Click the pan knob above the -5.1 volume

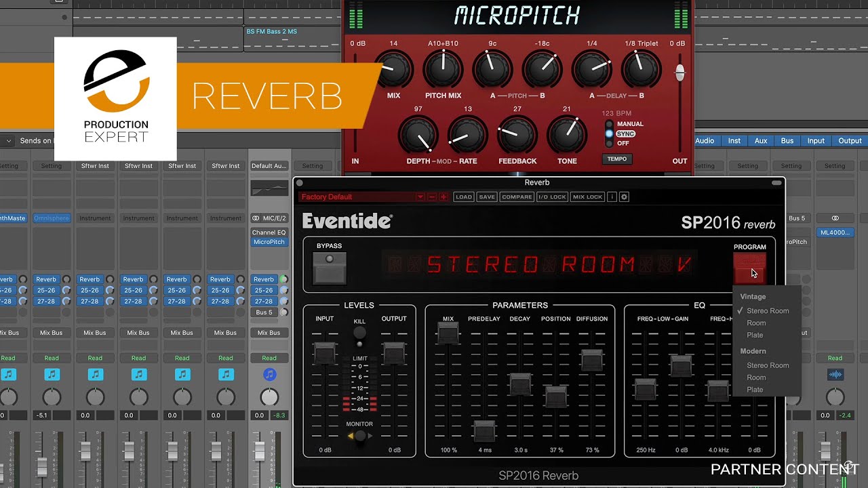click(x=52, y=397)
